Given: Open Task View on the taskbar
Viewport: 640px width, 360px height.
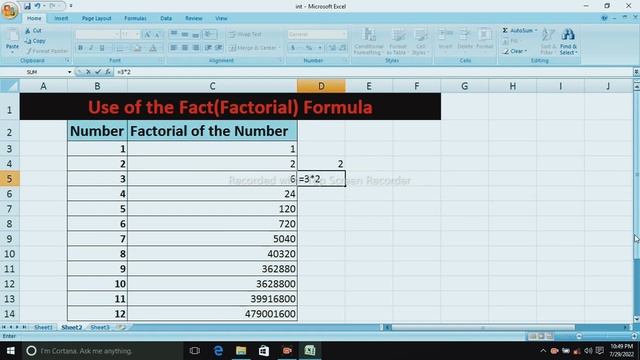Looking at the screenshot, I should [195, 351].
